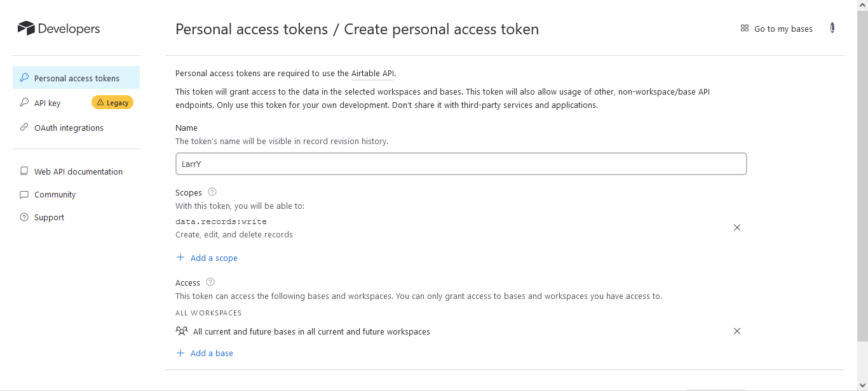Remove the all workspaces access entry

point(737,331)
